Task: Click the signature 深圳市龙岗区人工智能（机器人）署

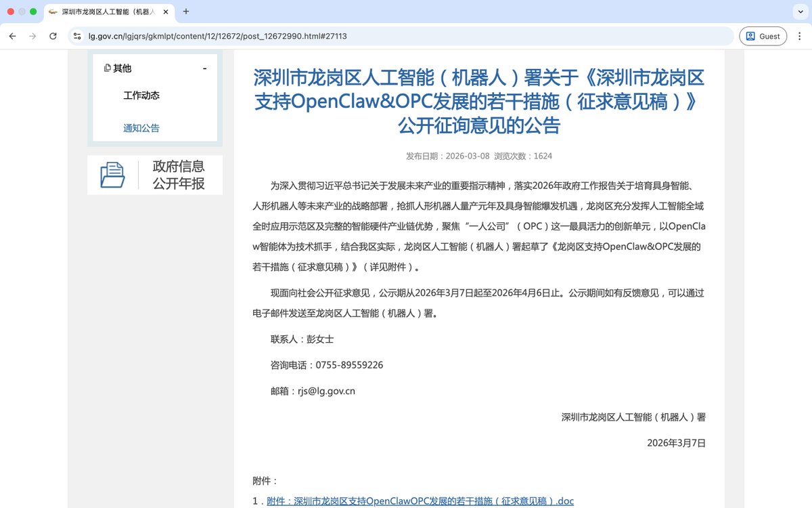Action: (x=633, y=417)
